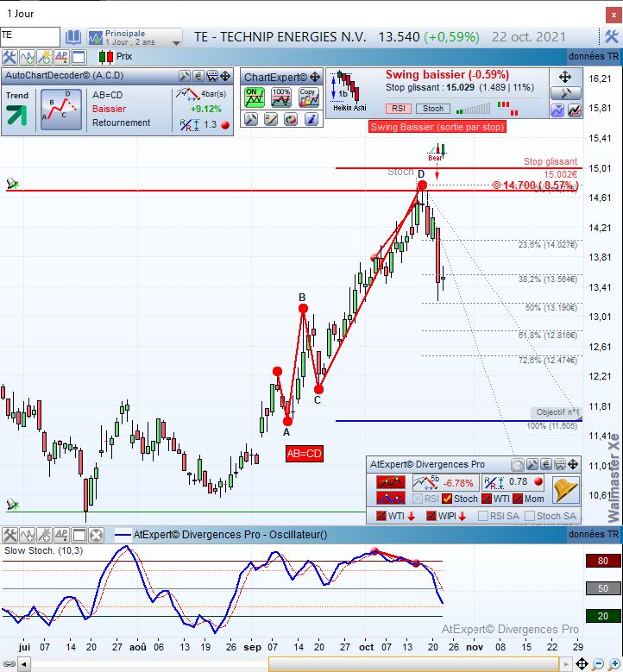Click the ChartExpert refresh arrows icon

(x=291, y=119)
